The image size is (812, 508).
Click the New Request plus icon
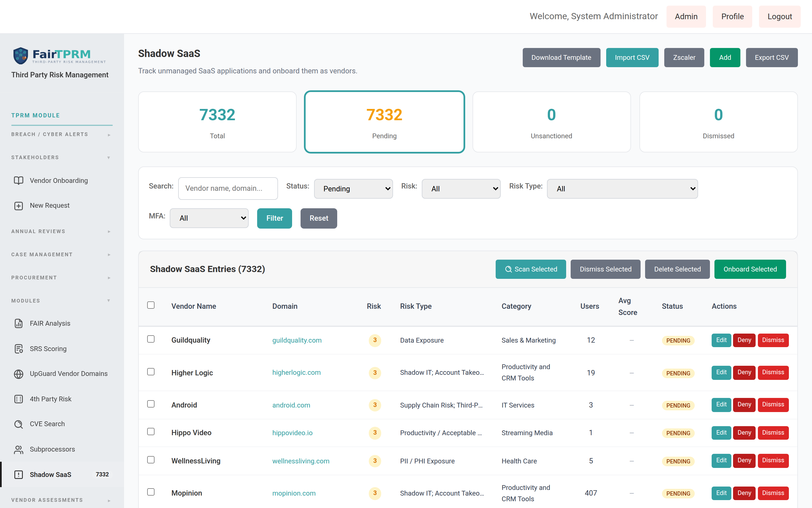(x=18, y=206)
